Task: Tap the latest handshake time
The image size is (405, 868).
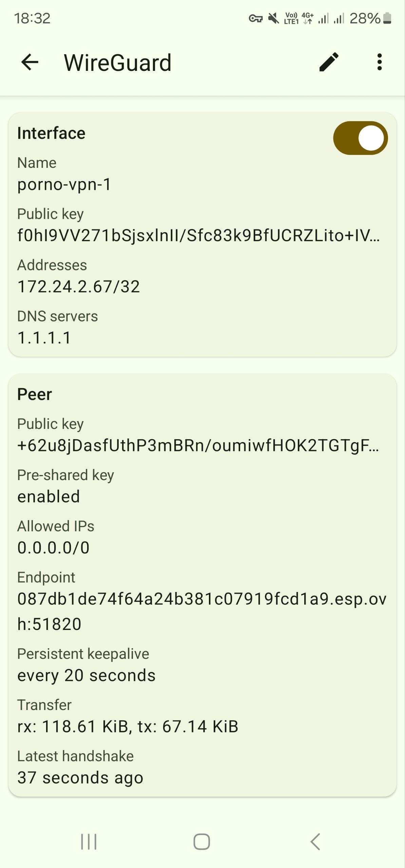Action: [x=80, y=778]
